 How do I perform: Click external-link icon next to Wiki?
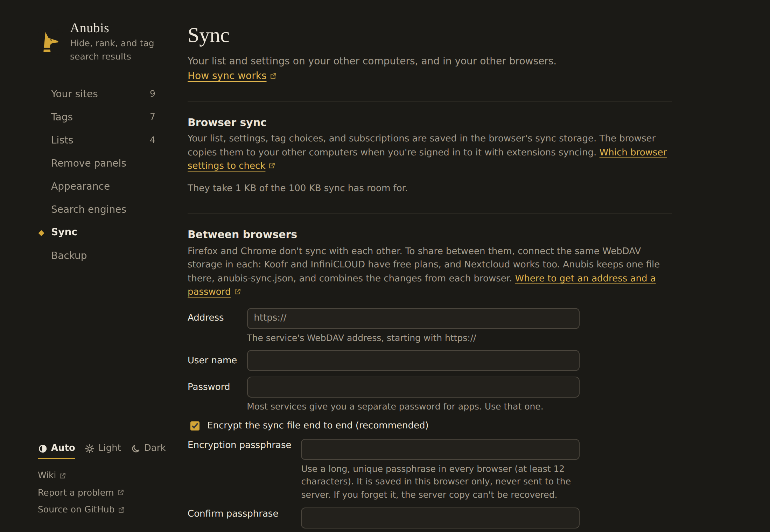pos(63,476)
